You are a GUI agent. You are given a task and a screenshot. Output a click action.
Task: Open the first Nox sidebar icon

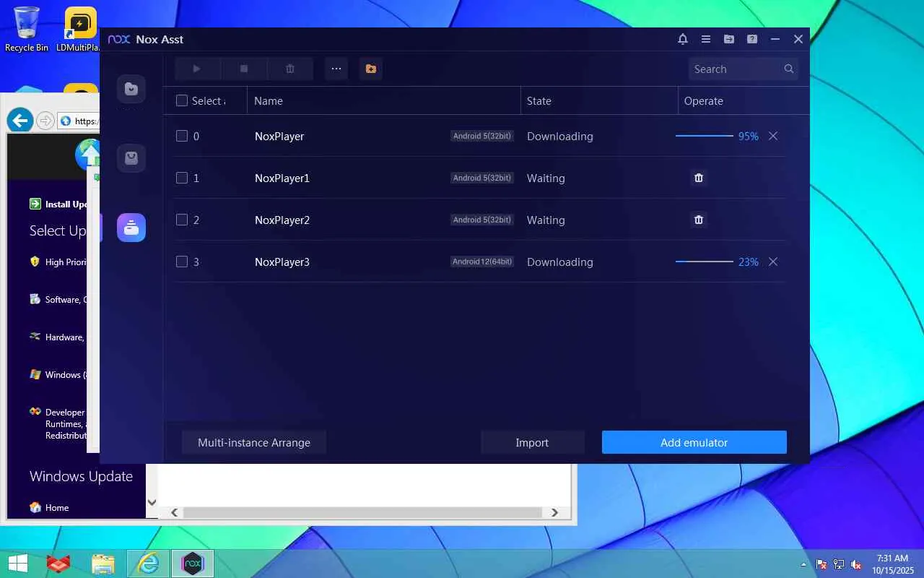point(131,89)
